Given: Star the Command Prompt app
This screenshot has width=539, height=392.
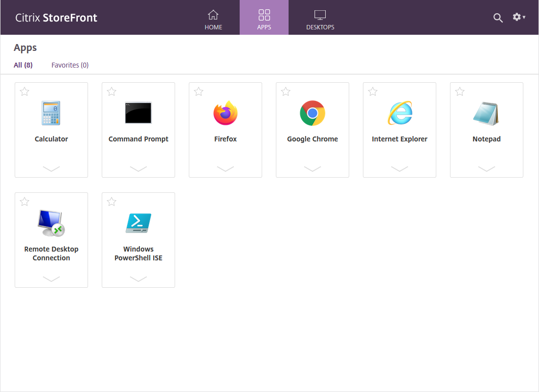Looking at the screenshot, I should 112,92.
